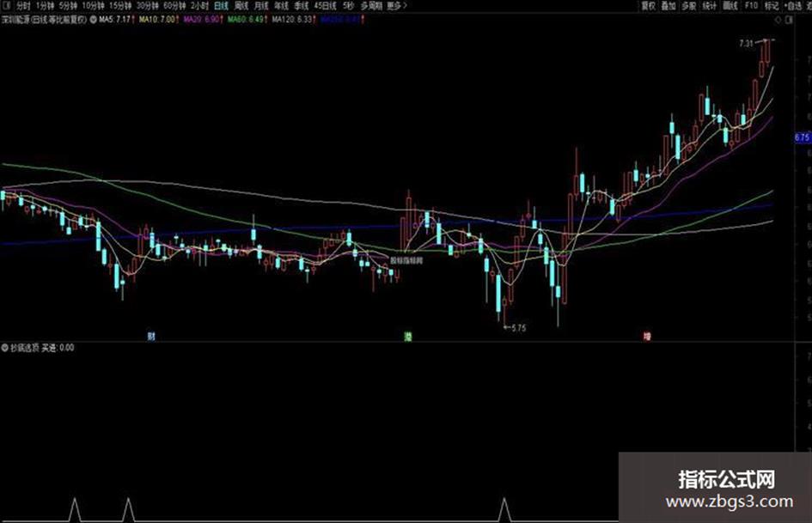Select the 2小时 period tab
812x523 pixels.
[x=199, y=6]
